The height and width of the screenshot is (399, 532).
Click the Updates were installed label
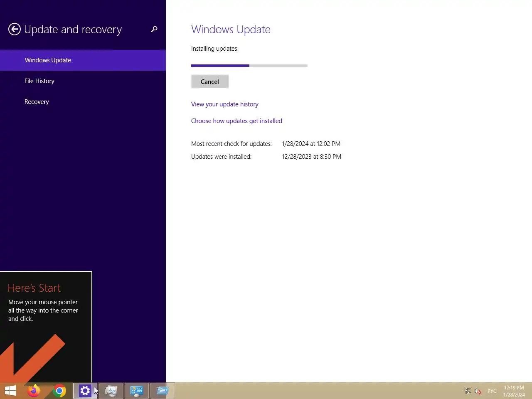click(221, 157)
